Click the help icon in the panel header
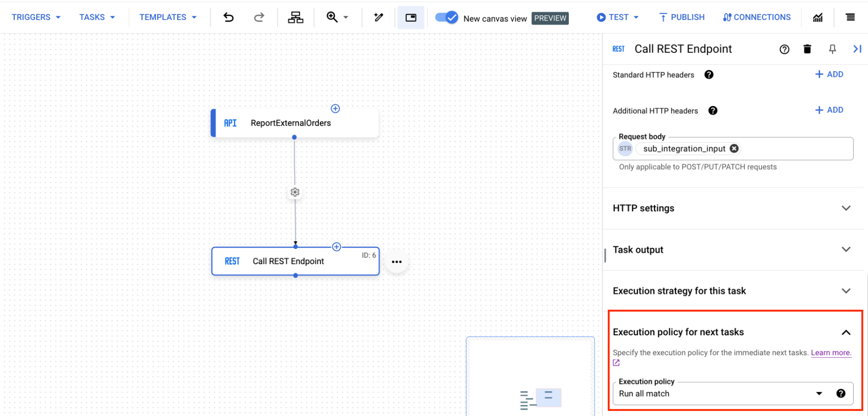The height and width of the screenshot is (416, 868). pyautogui.click(x=784, y=49)
